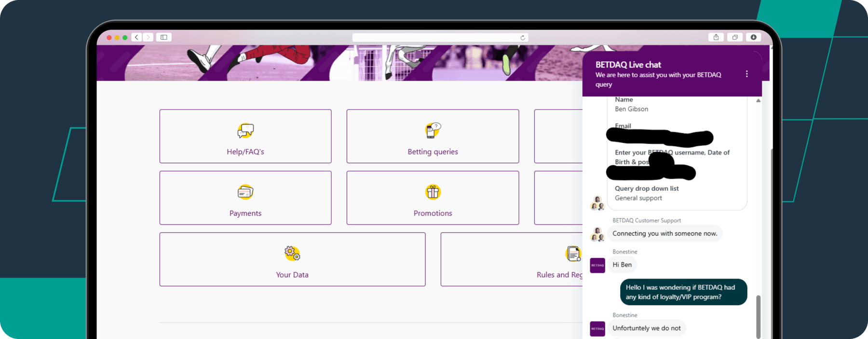The height and width of the screenshot is (339, 868).
Task: Open the browser share button
Action: coord(716,37)
